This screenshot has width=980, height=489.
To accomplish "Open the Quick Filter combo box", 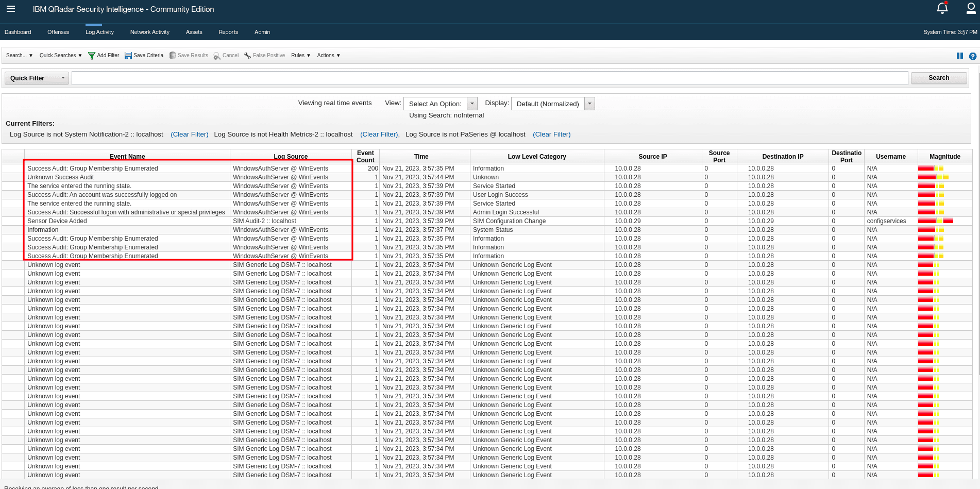I will (37, 78).
